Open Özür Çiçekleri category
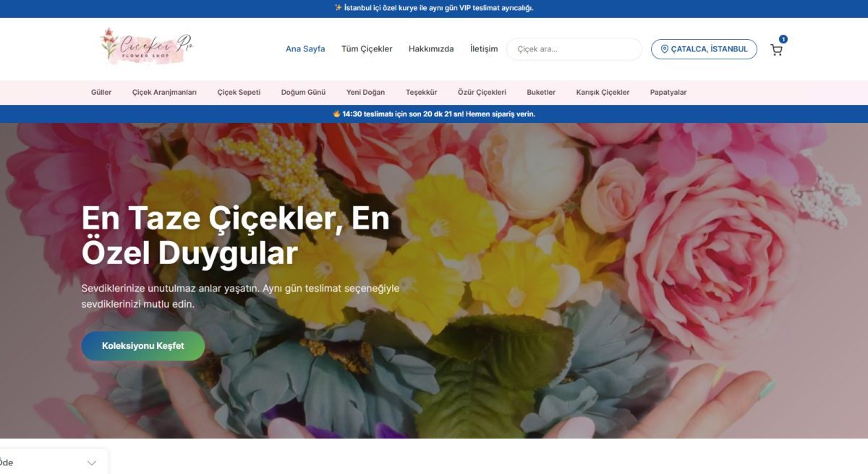 tap(482, 93)
